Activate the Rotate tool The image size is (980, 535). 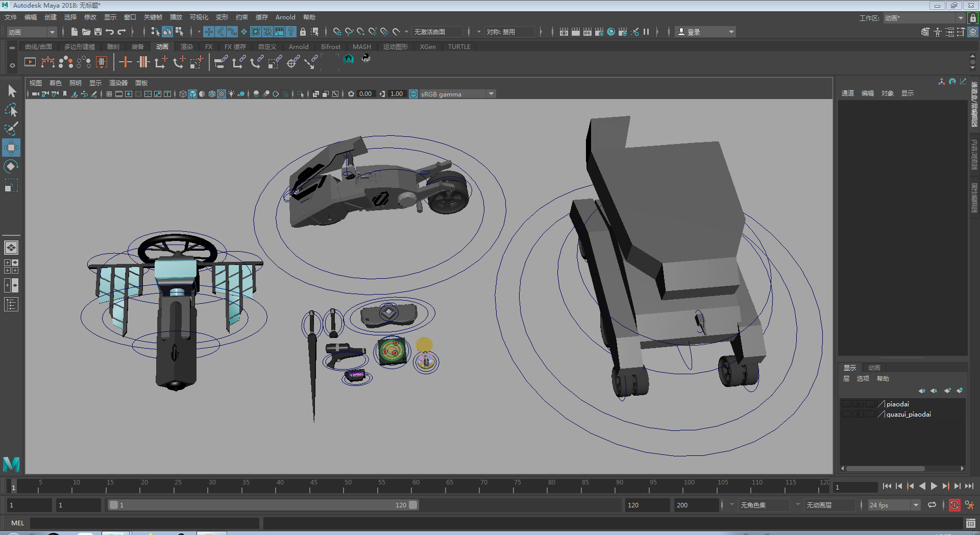pos(11,166)
